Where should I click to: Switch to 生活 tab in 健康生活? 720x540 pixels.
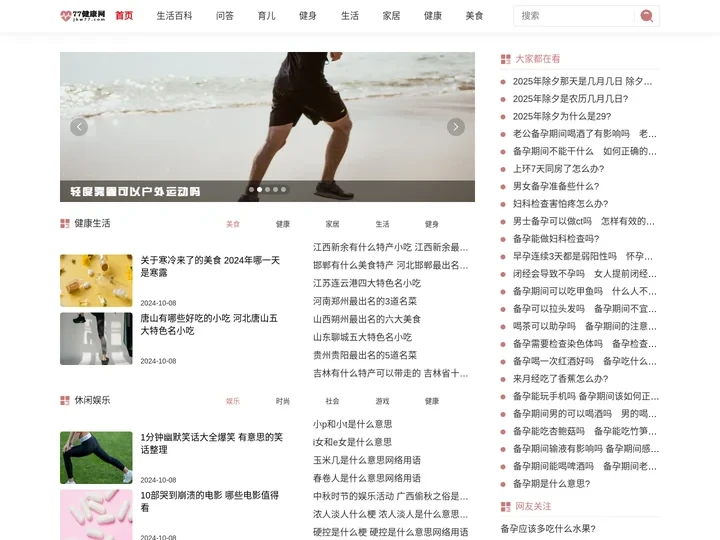click(382, 224)
